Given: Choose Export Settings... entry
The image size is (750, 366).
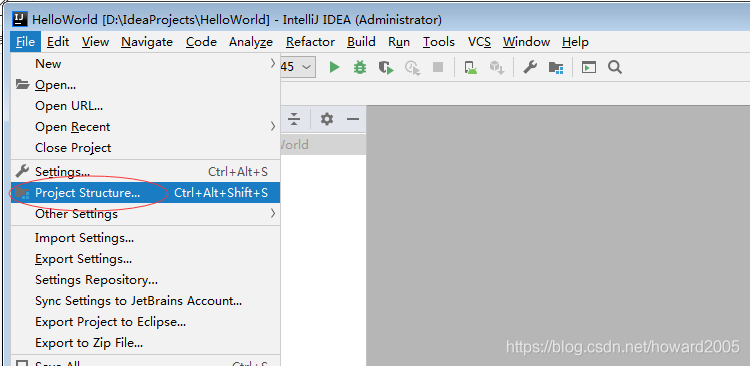Looking at the screenshot, I should [145, 259].
